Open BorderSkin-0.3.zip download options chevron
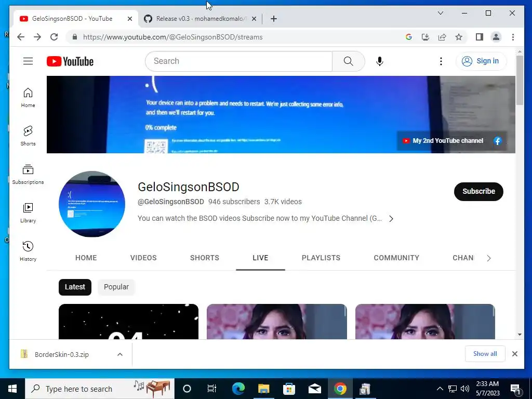This screenshot has height=399, width=532. point(120,354)
